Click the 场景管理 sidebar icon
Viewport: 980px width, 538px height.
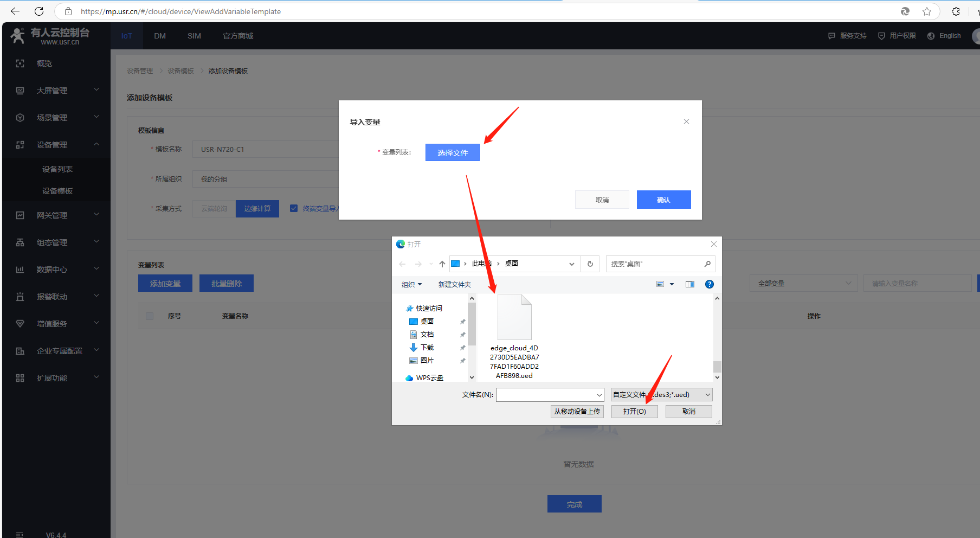(20, 118)
